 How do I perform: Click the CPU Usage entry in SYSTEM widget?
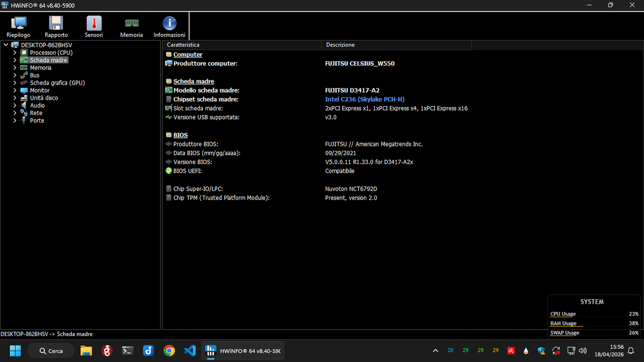point(594,314)
